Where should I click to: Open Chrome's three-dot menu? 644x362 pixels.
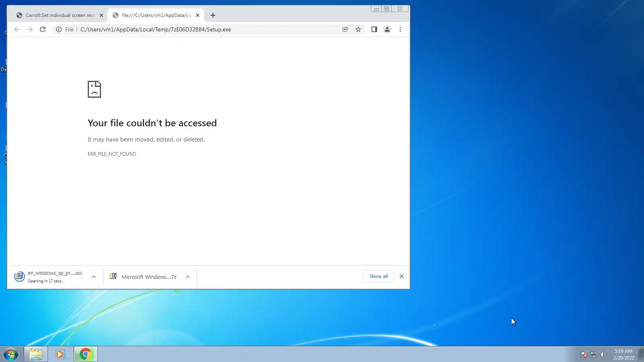coord(400,29)
